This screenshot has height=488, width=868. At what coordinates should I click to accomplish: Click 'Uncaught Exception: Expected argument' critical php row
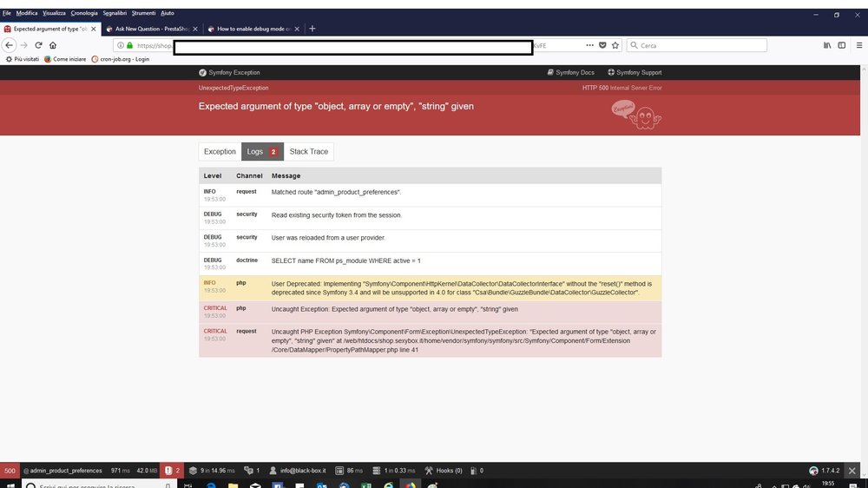(x=431, y=312)
